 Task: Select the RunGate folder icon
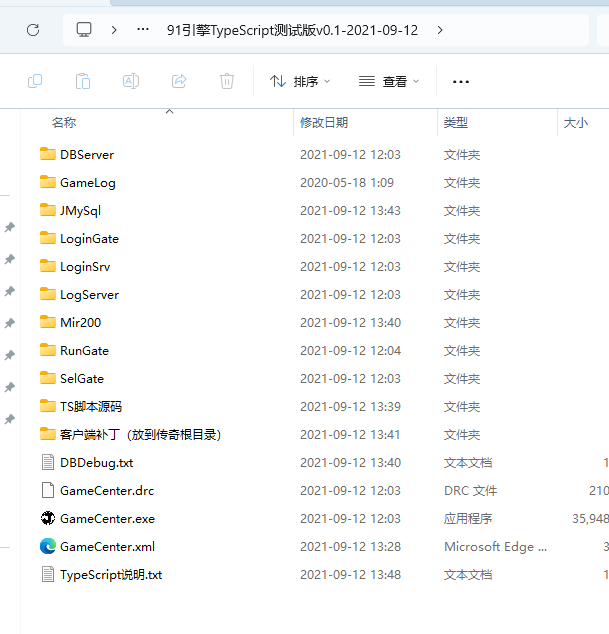(48, 350)
